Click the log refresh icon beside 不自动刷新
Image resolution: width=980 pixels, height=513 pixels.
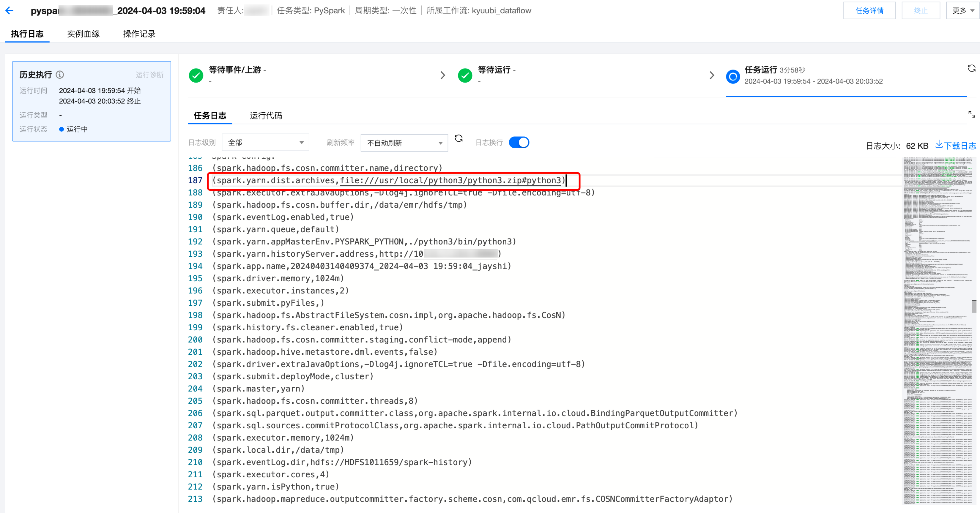459,138
